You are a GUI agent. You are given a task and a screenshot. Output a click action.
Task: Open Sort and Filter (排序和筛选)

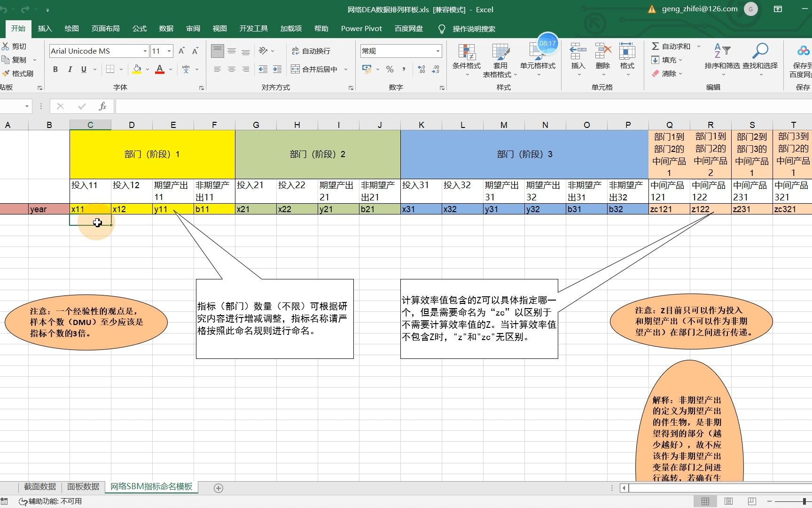coord(722,60)
